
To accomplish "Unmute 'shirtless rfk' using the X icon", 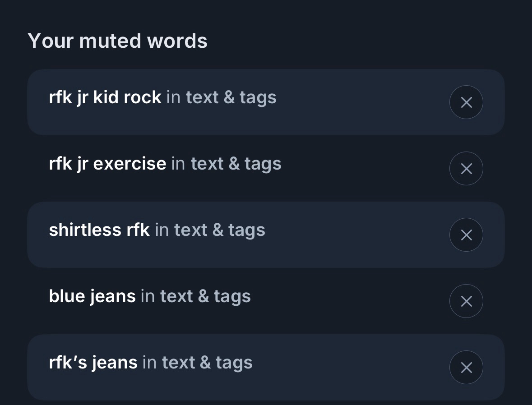I will [466, 235].
